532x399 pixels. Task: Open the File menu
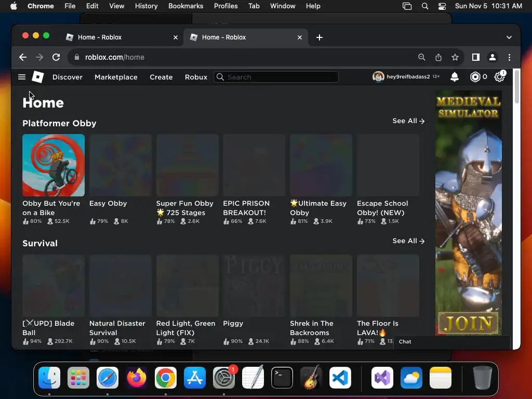pyautogui.click(x=70, y=6)
